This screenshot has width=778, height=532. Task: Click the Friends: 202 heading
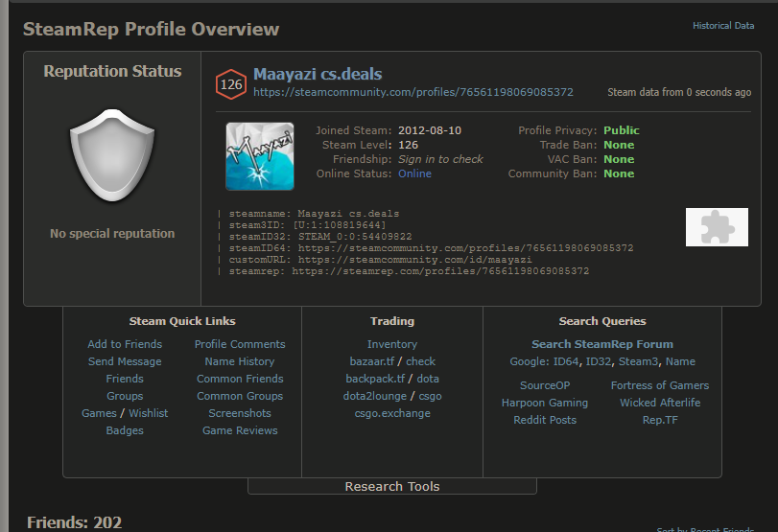coord(75,522)
